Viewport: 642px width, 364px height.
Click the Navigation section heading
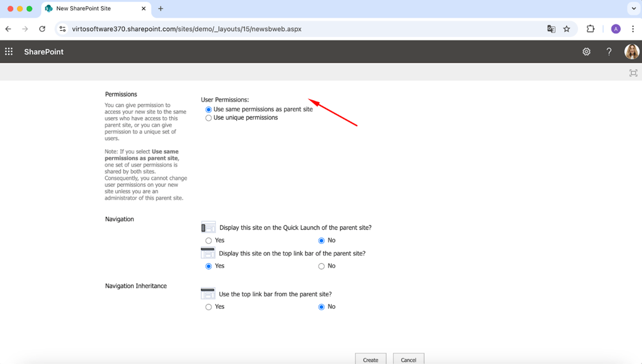[x=119, y=219]
